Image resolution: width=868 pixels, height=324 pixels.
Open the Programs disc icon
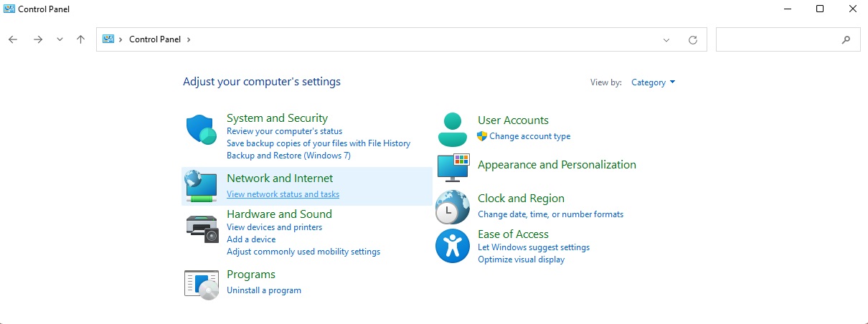(x=202, y=284)
